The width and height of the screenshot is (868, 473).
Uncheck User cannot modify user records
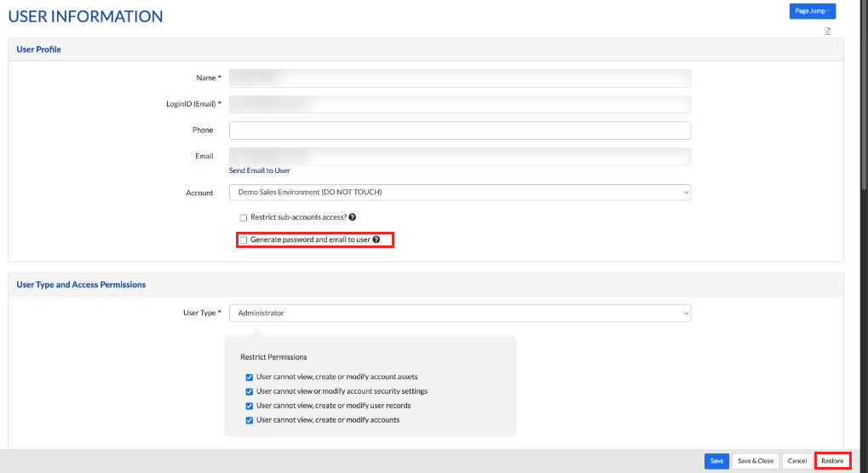pyautogui.click(x=249, y=406)
